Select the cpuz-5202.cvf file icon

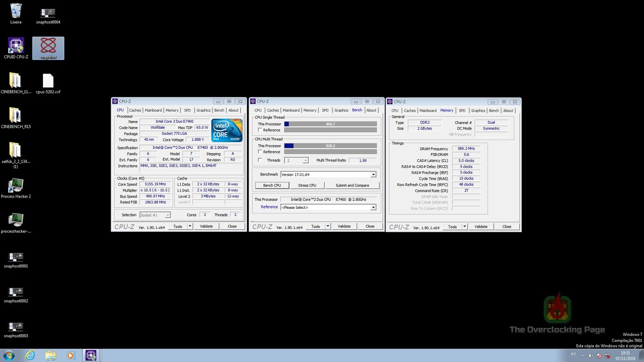pos(48,81)
